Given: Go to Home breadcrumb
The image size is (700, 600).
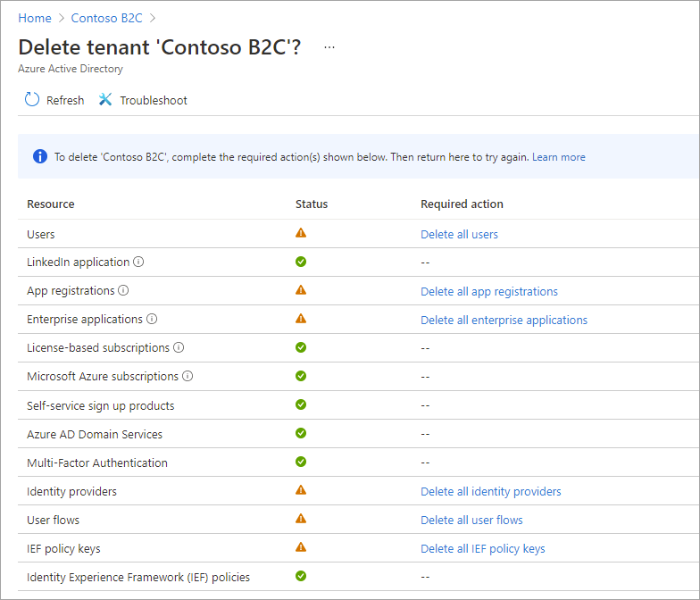Looking at the screenshot, I should 34,18.
